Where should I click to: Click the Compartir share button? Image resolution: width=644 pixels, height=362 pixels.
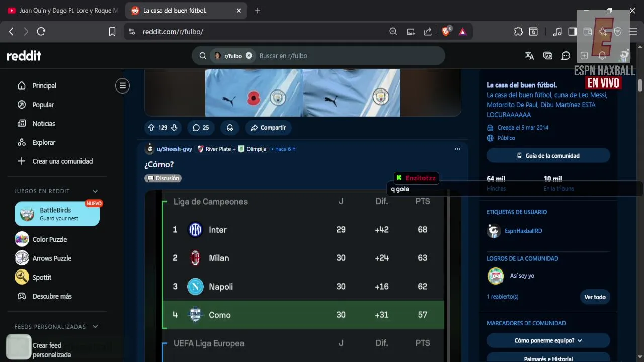pos(268,128)
